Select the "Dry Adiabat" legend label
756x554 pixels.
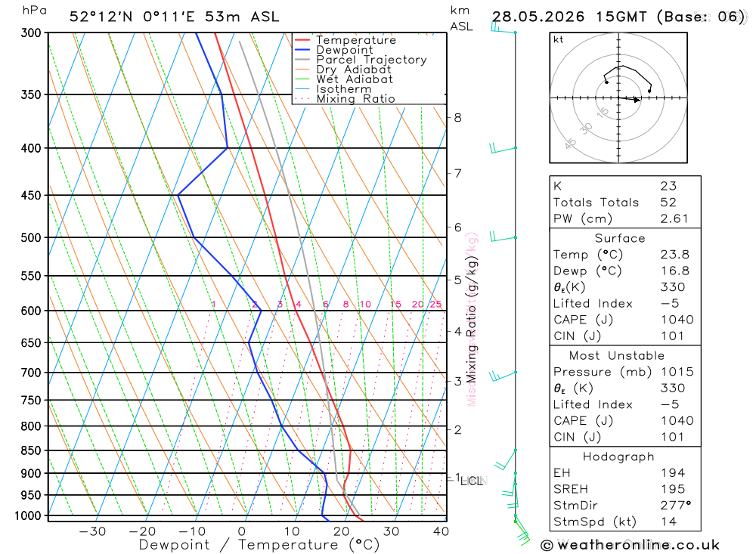(354, 70)
